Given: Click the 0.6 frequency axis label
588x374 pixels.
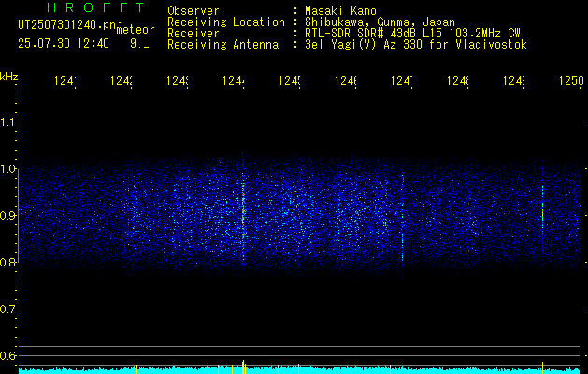Looking at the screenshot, I should 7,355.
